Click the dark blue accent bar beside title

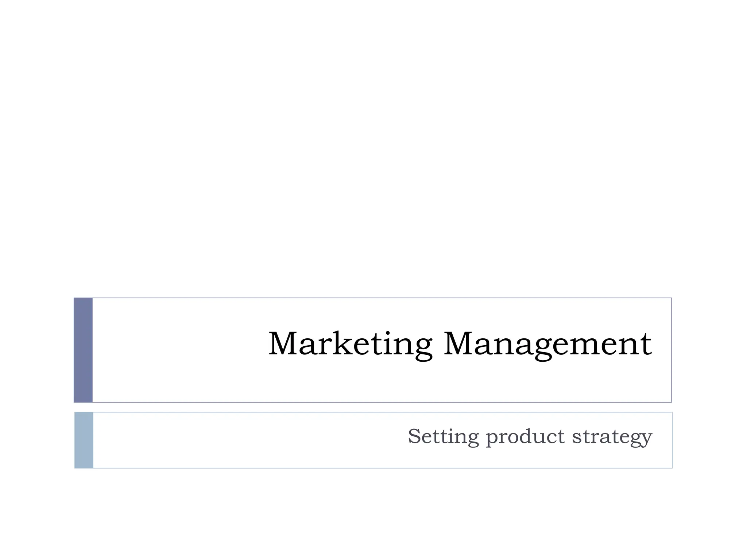click(83, 350)
